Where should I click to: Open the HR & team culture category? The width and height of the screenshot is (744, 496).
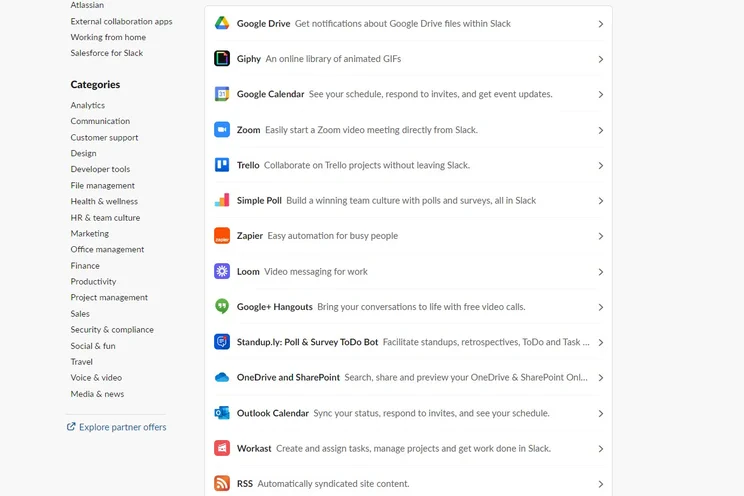tap(105, 218)
